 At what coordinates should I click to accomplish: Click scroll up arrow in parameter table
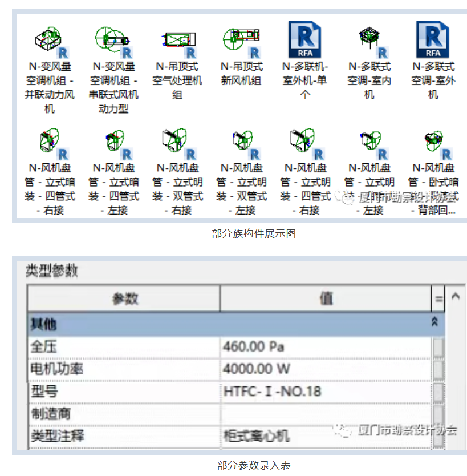point(456,296)
